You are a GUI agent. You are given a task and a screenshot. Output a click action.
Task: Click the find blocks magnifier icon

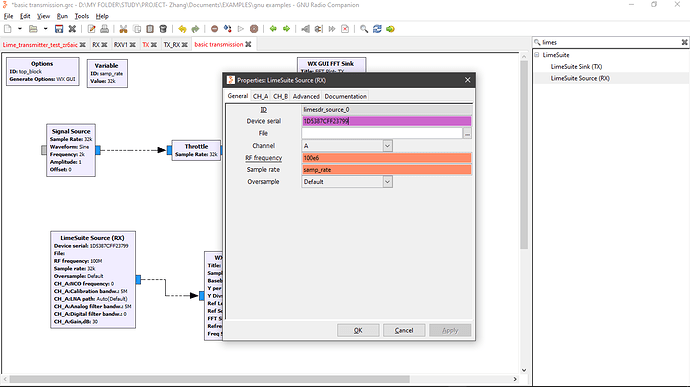coord(364,29)
